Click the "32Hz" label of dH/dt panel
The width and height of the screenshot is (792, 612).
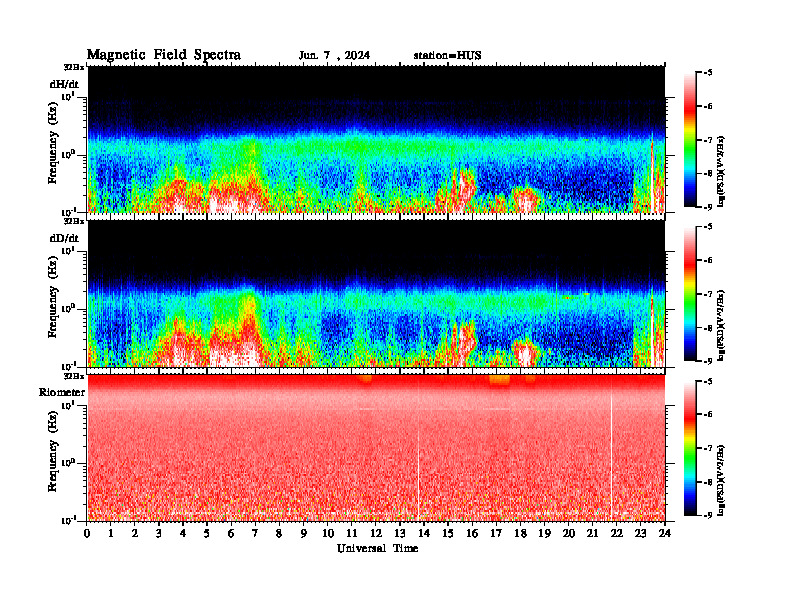pyautogui.click(x=74, y=67)
